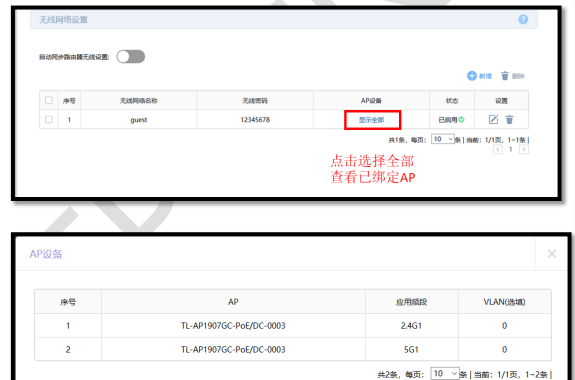Click the 已启用 status indicator
Screen dimensions: 575x380
[x=451, y=120]
